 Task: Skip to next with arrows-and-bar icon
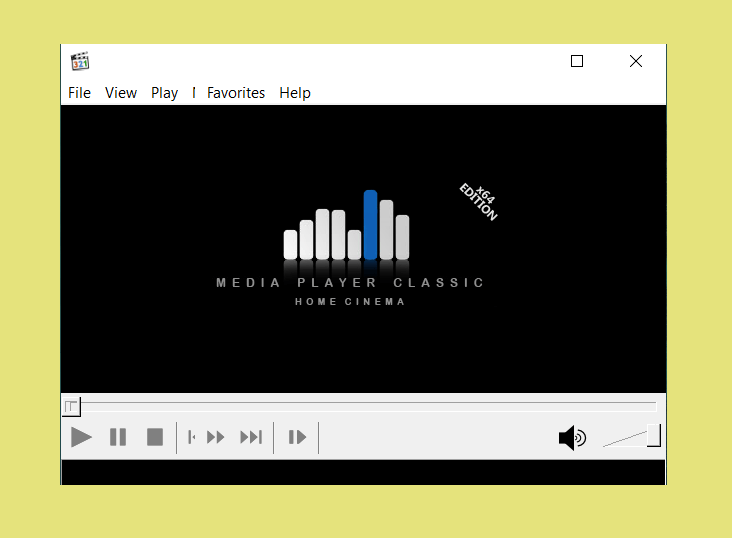(251, 438)
